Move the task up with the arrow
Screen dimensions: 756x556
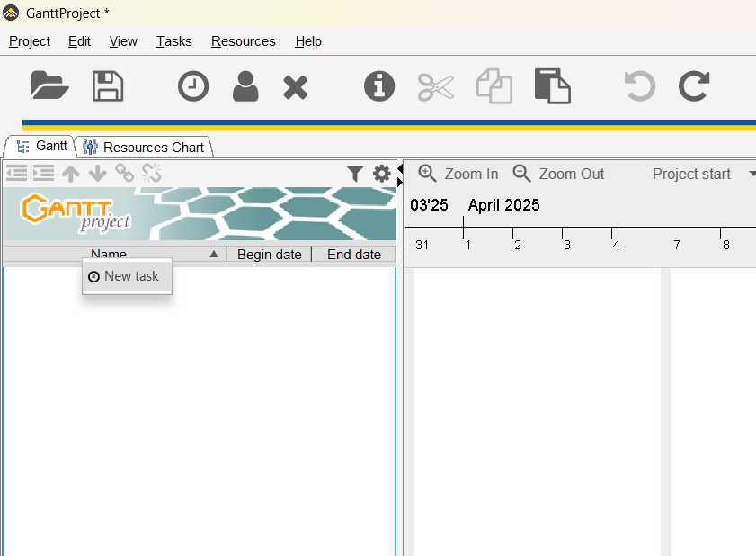tap(71, 174)
